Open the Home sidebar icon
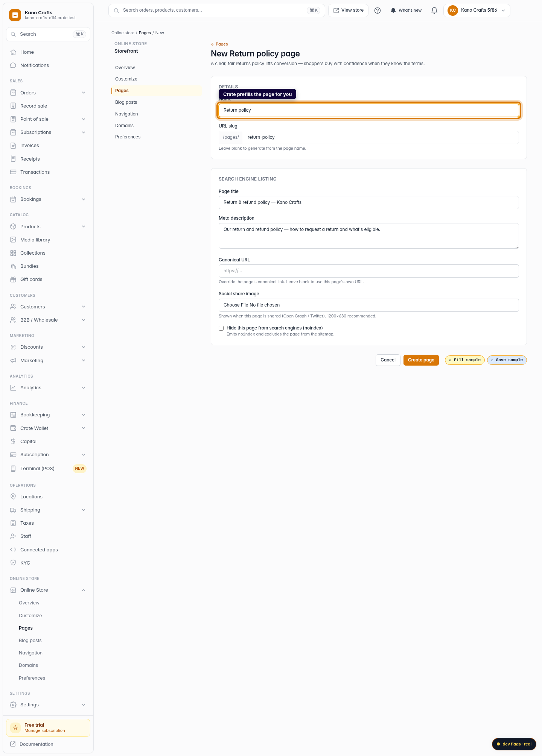542x756 pixels. tap(13, 52)
